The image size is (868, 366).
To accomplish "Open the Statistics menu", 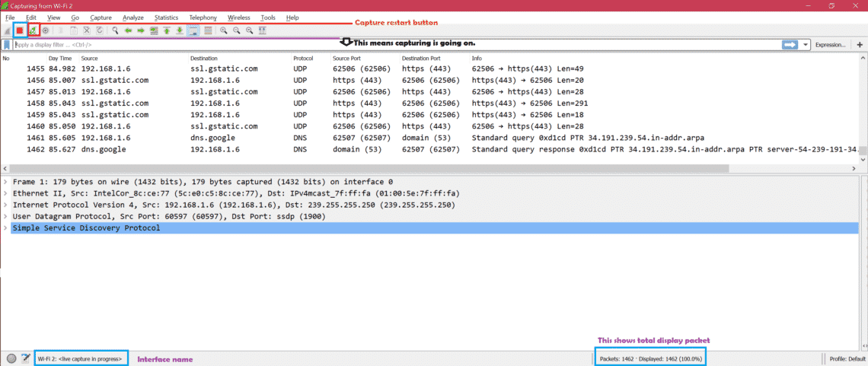I will click(x=167, y=18).
